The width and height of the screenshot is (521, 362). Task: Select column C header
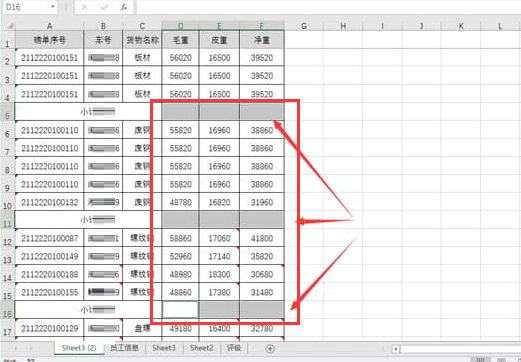[x=142, y=26]
